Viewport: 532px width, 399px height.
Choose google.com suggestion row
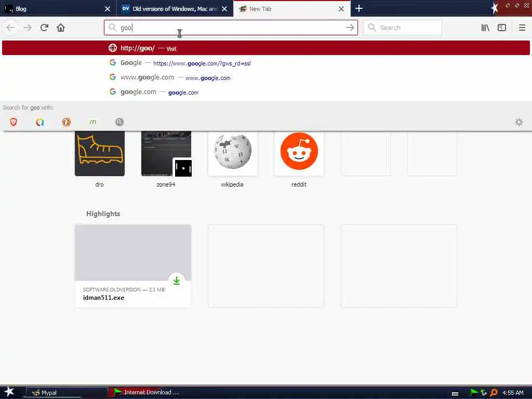click(266, 92)
